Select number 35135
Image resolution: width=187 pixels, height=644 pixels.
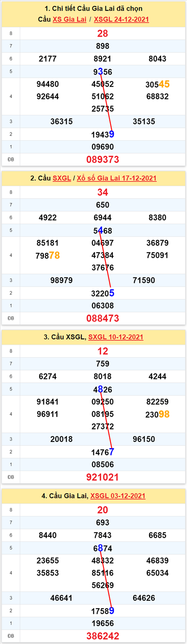tap(144, 122)
